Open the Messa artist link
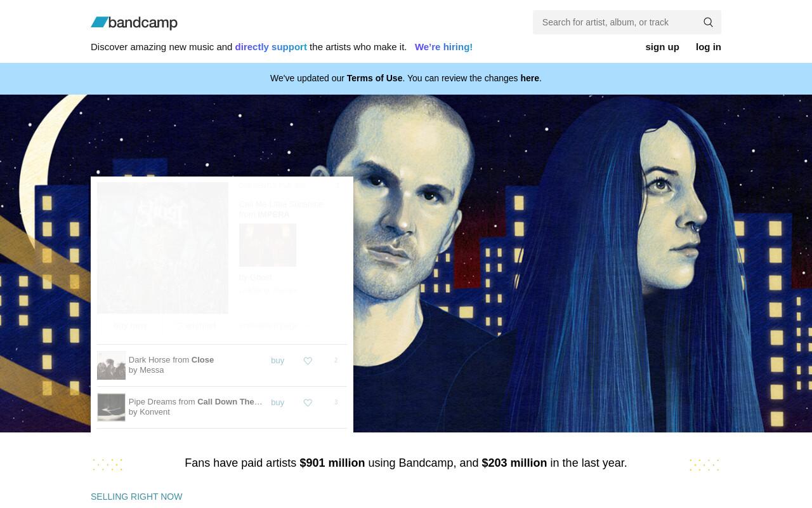 click(x=152, y=370)
